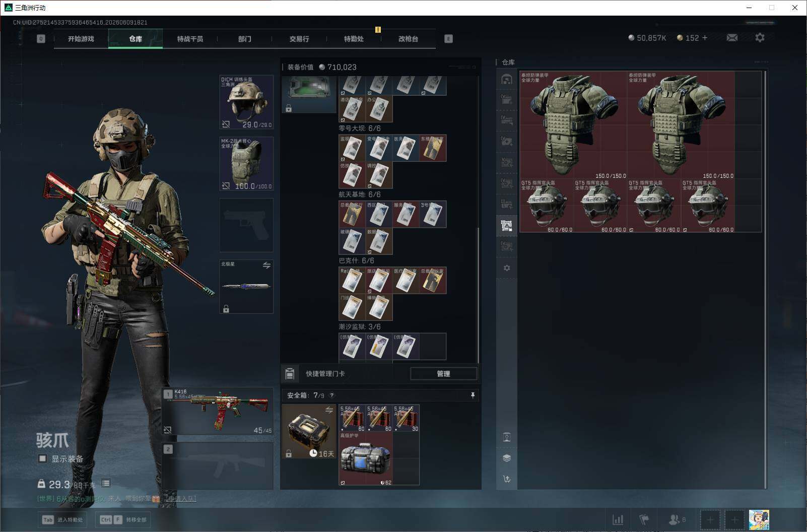Click the 申请入队 link in world chat

[181, 499]
